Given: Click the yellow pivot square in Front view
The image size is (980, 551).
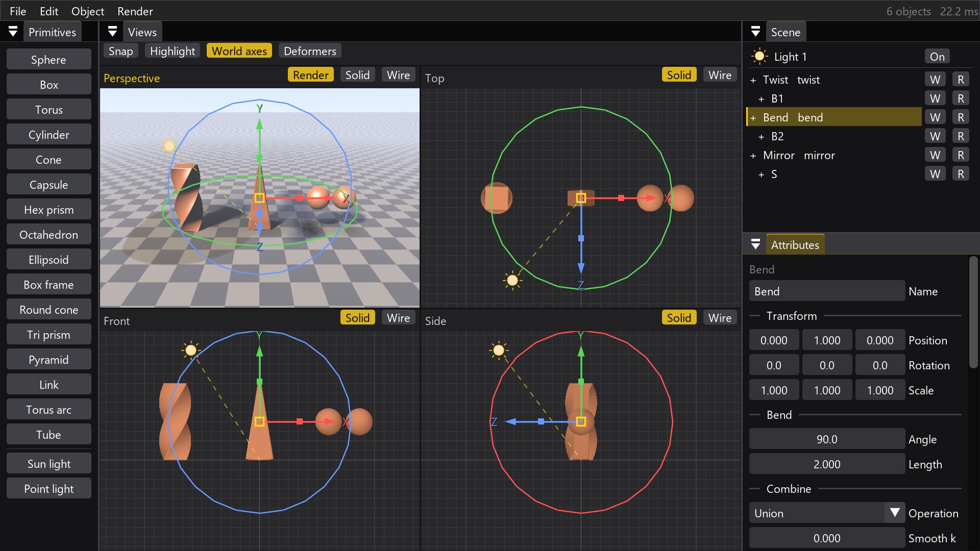Looking at the screenshot, I should pos(259,421).
